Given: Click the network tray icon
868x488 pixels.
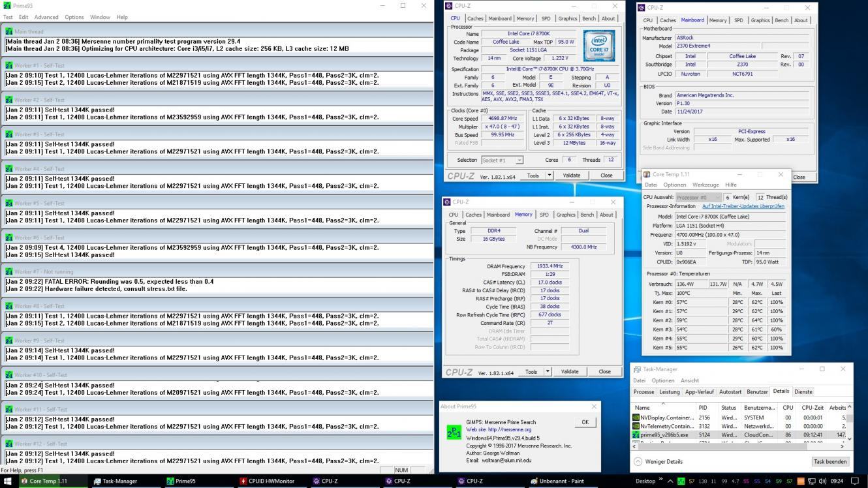Looking at the screenshot, I should point(812,481).
